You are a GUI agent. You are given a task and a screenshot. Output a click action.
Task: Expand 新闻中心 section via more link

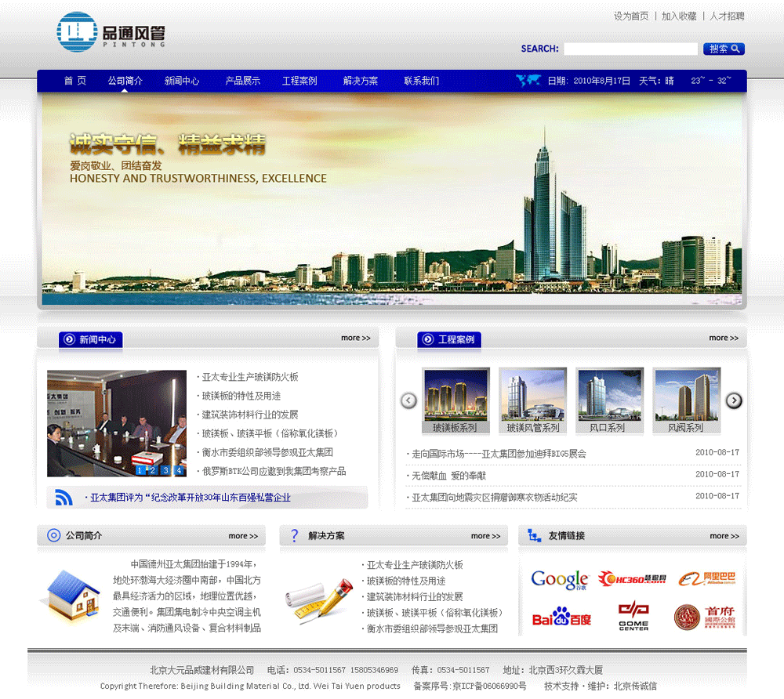pyautogui.click(x=355, y=339)
